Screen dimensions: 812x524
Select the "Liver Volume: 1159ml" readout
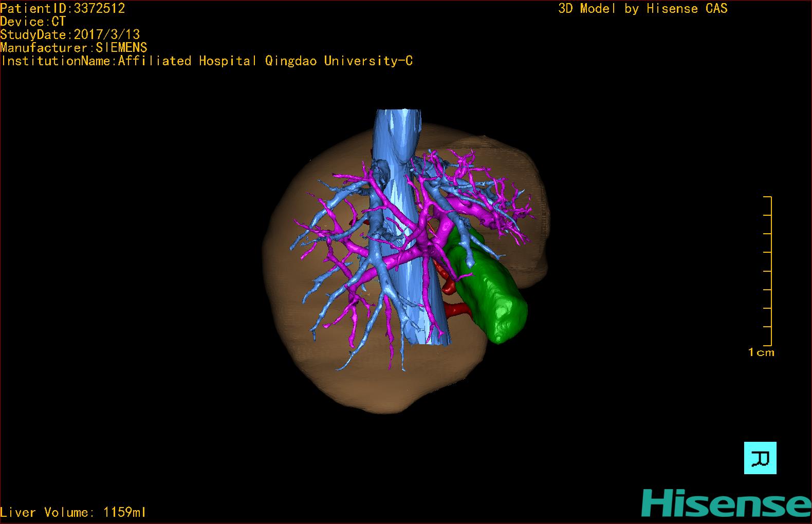pyautogui.click(x=73, y=512)
